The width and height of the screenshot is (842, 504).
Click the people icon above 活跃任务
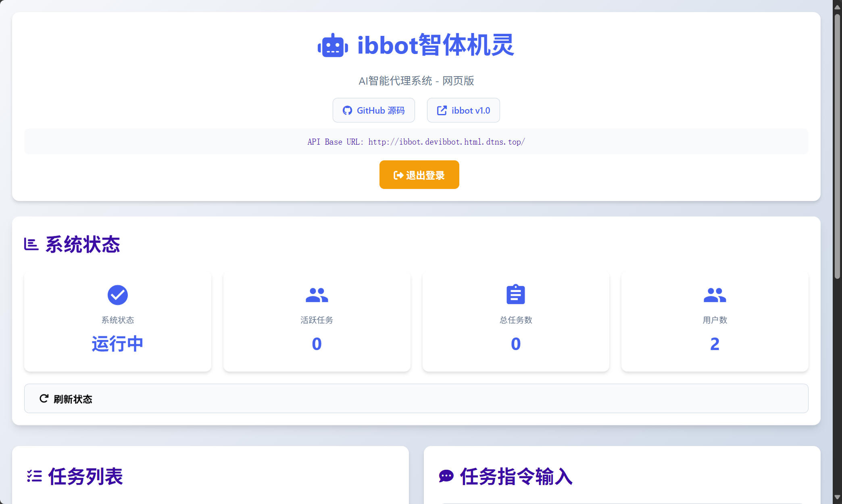pos(317,295)
